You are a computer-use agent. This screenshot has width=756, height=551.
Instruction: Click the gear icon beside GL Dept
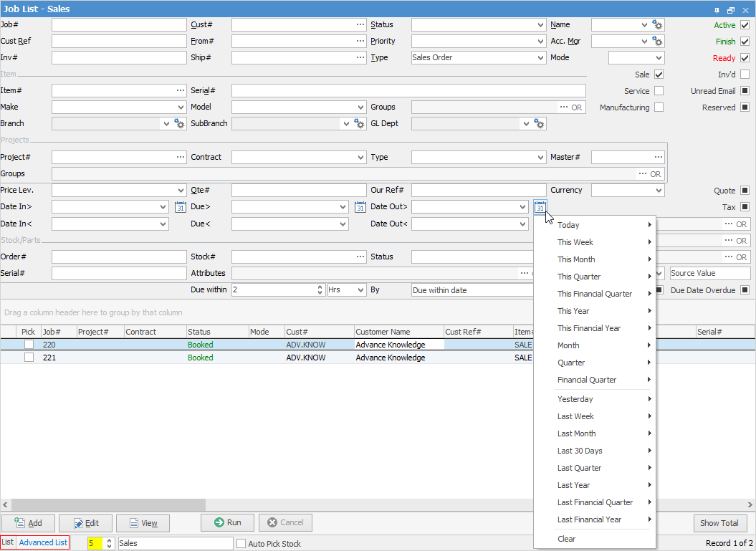point(539,124)
